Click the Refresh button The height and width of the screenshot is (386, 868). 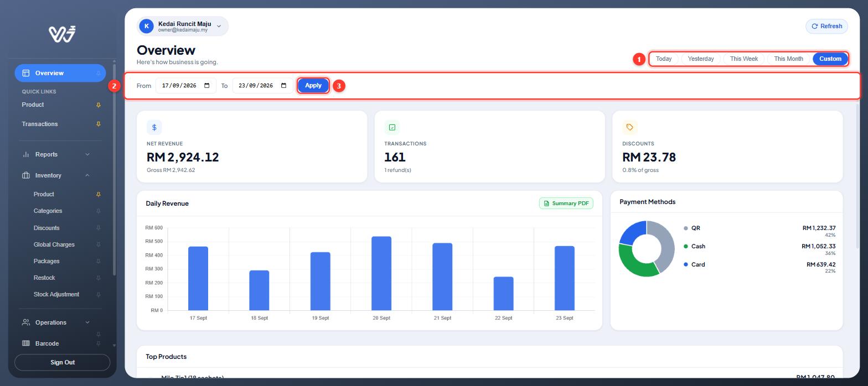point(826,26)
